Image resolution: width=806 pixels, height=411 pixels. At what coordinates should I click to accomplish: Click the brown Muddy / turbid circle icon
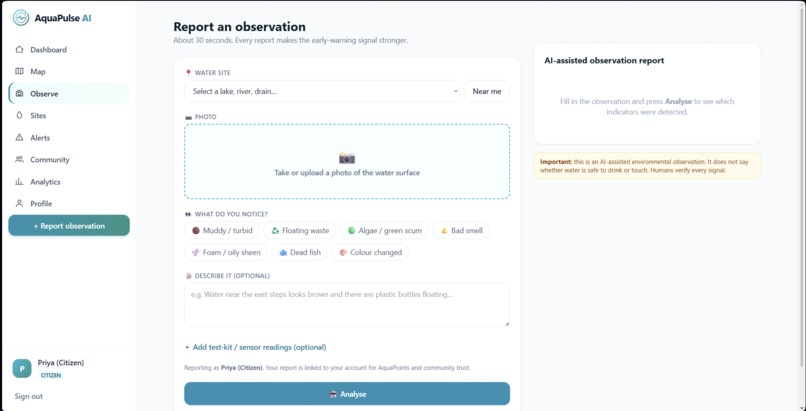point(196,231)
